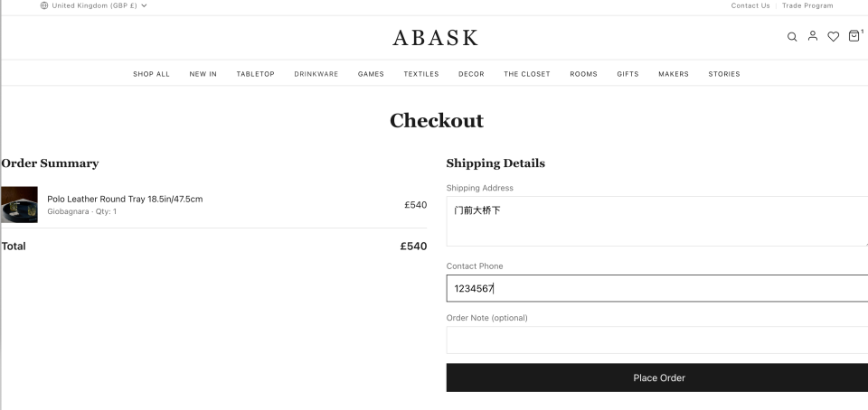Focus the Contact Phone field
Viewport: 868px width, 410px height.
click(x=657, y=288)
